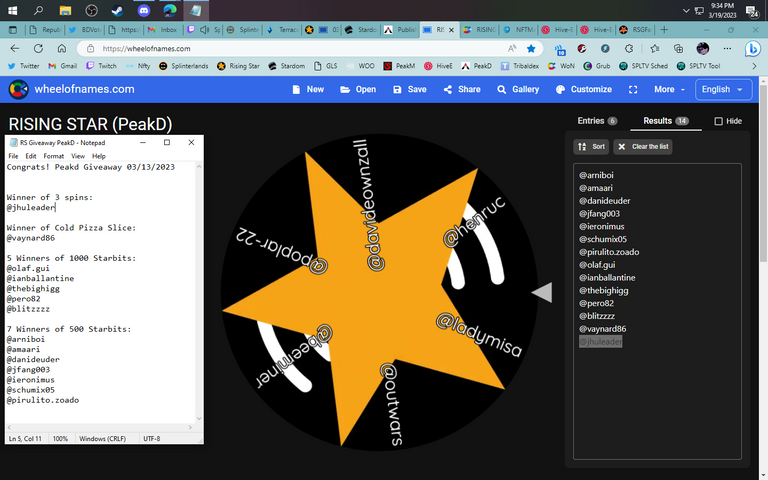The image size is (768, 480).
Task: Refresh the wheelofnames page
Action: point(38,48)
